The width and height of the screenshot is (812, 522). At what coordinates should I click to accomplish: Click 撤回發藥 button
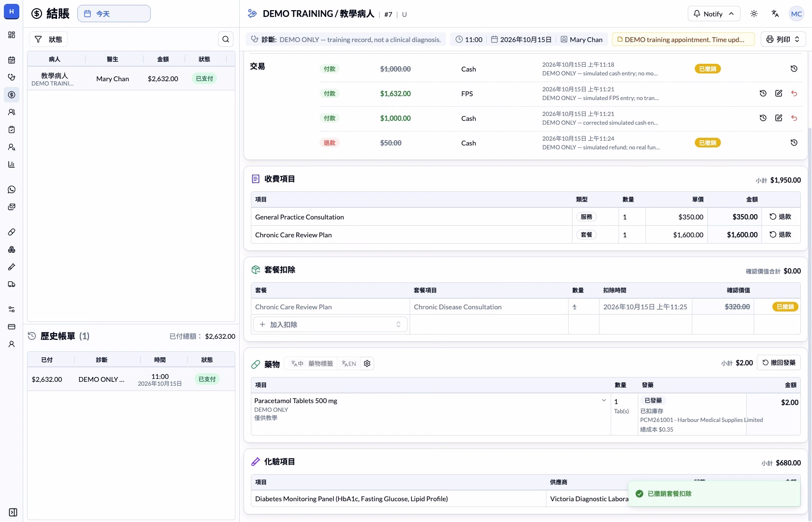(x=779, y=362)
